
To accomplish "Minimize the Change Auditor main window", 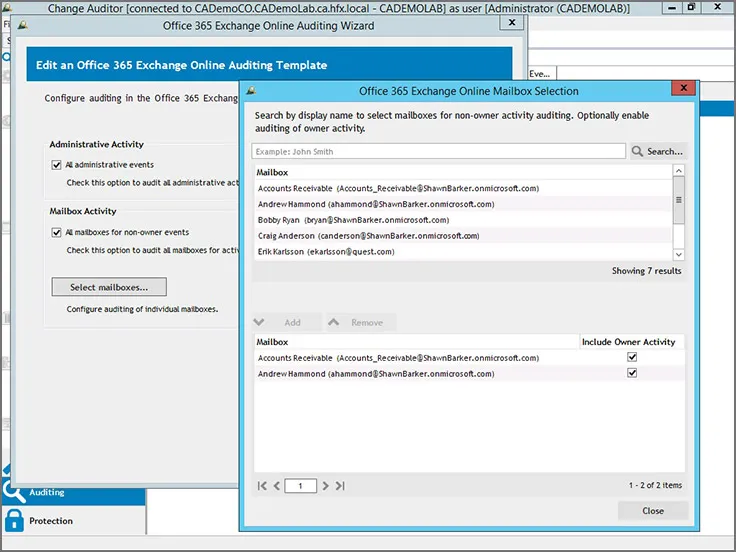I will (x=672, y=8).
